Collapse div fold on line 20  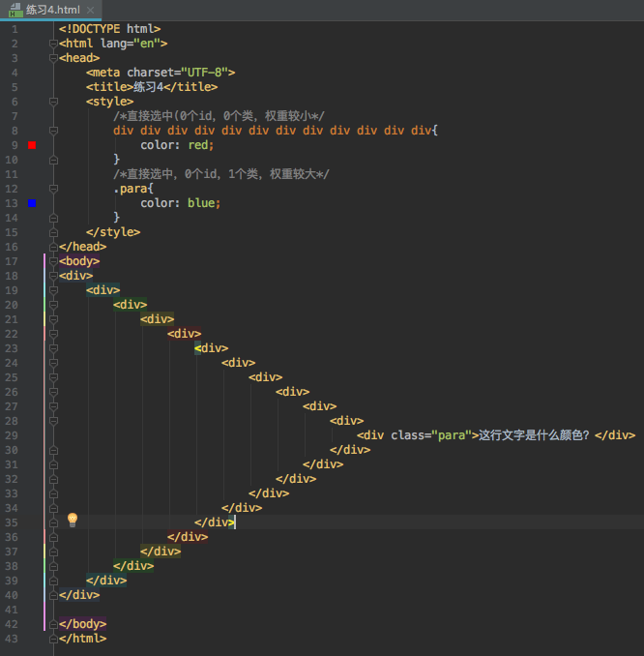tap(53, 305)
